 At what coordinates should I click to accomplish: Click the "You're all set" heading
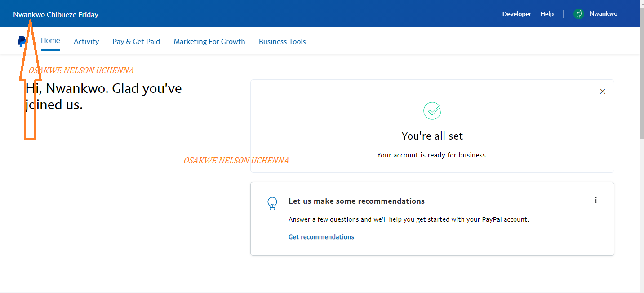(x=432, y=136)
